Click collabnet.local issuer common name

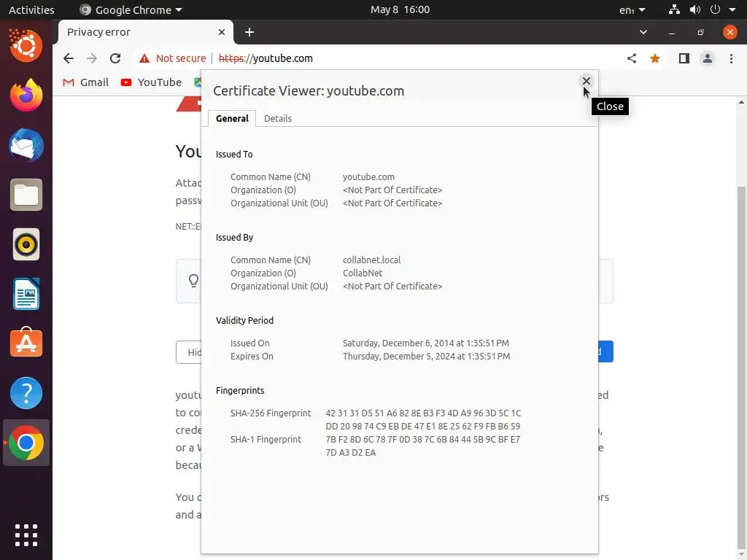(371, 260)
